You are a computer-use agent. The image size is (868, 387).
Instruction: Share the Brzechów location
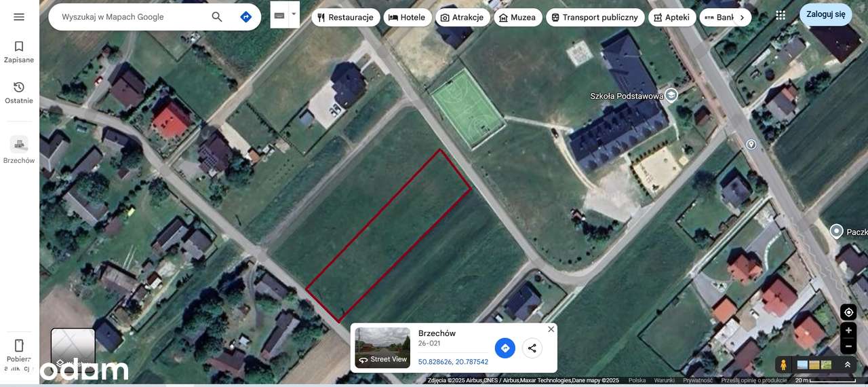click(x=532, y=348)
